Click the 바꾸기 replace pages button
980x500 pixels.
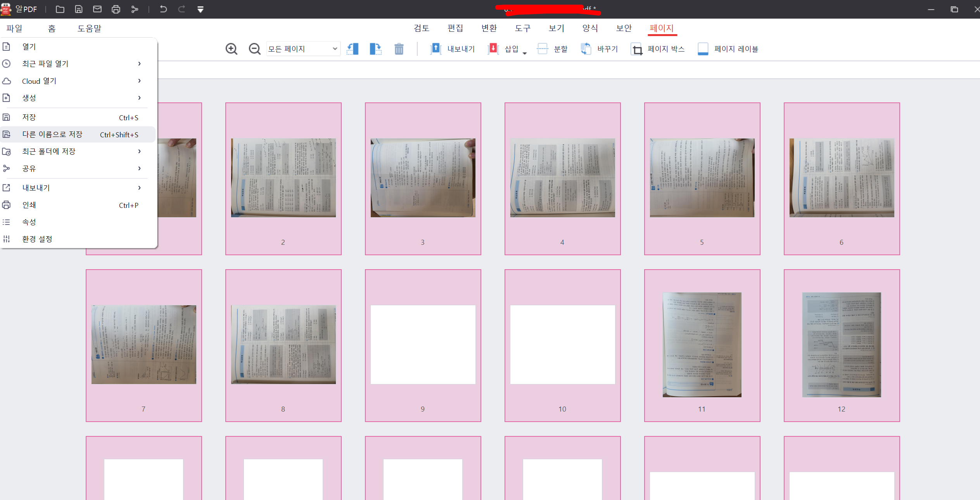click(599, 49)
